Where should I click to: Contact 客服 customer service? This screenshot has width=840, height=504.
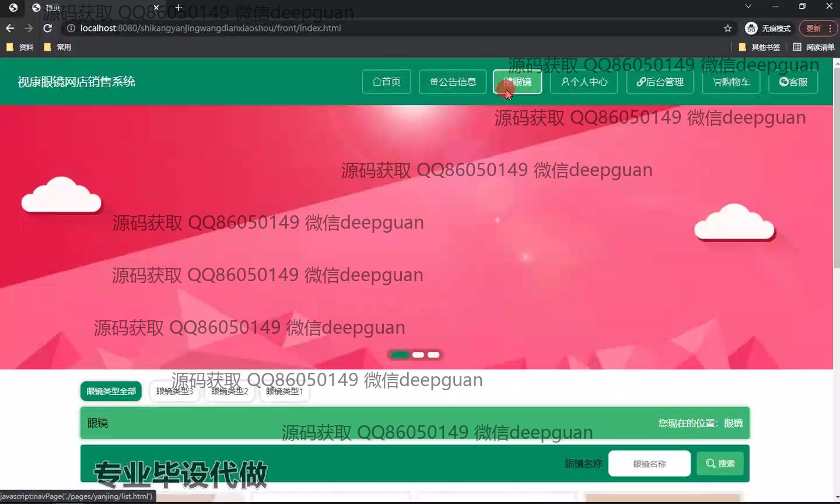pyautogui.click(x=793, y=82)
